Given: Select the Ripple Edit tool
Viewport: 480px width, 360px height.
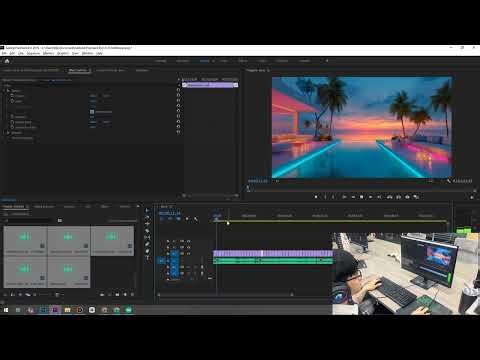Looking at the screenshot, I should pos(147,224).
